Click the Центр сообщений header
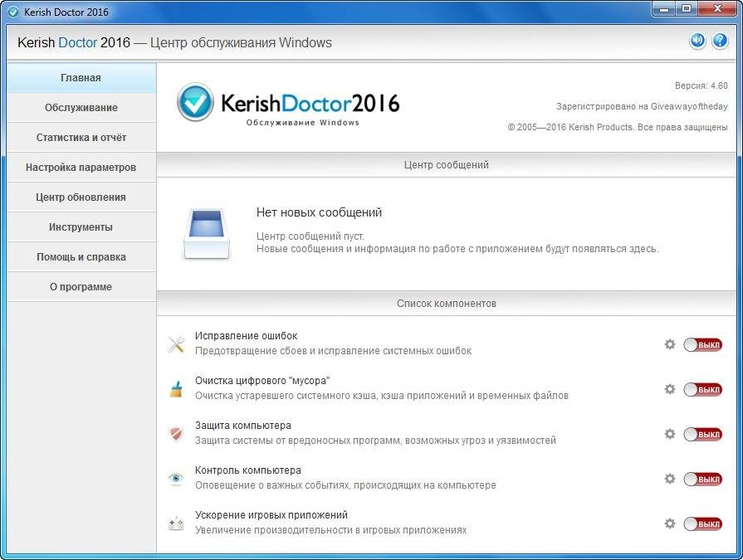The height and width of the screenshot is (560, 743). (x=447, y=165)
